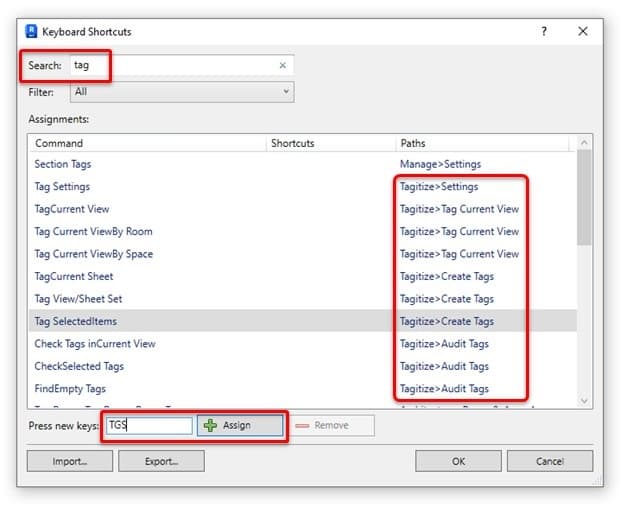Sort by the Shortcuts column header

[331, 143]
